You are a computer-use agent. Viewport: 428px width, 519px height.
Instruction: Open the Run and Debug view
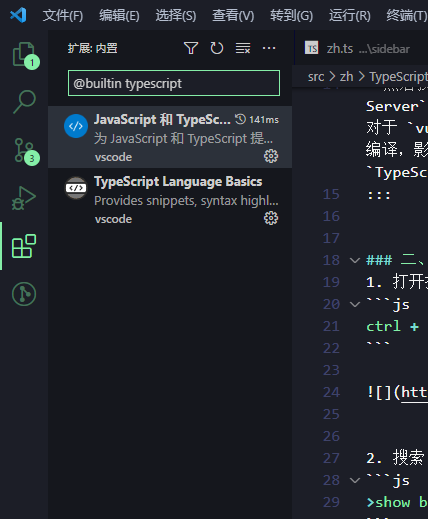[24, 198]
